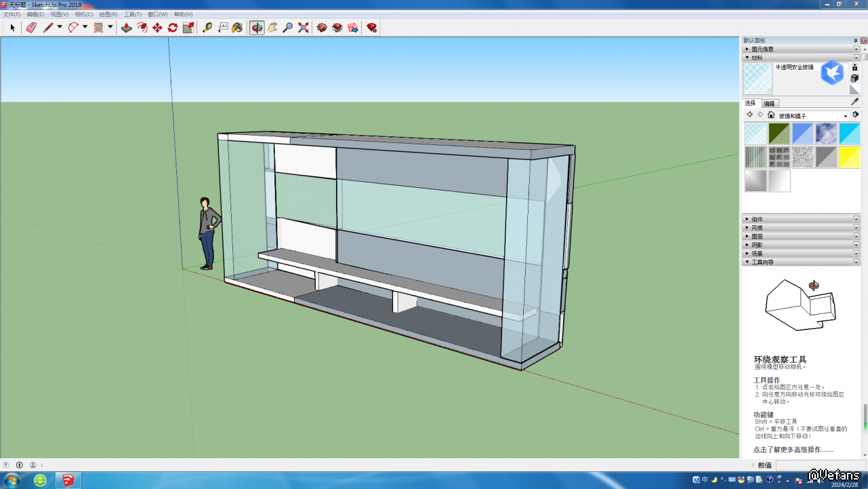Select the Eraser tool
Screen dimensions: 868x489
[x=31, y=28]
